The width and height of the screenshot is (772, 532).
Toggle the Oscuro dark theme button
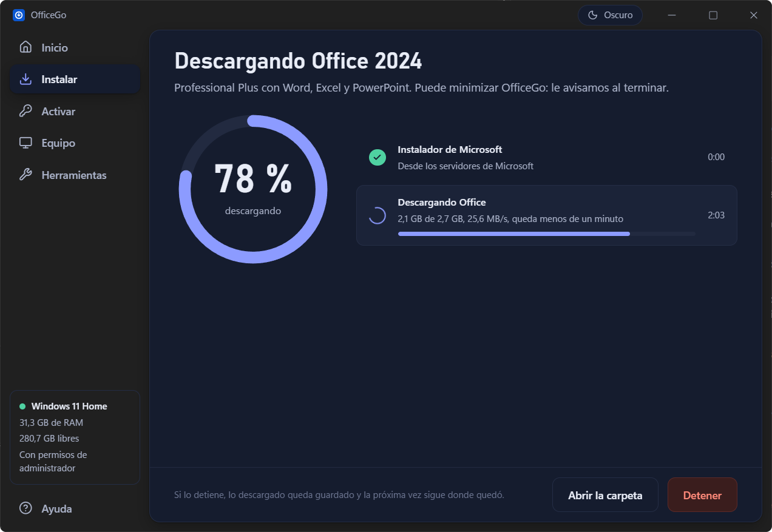pos(610,15)
